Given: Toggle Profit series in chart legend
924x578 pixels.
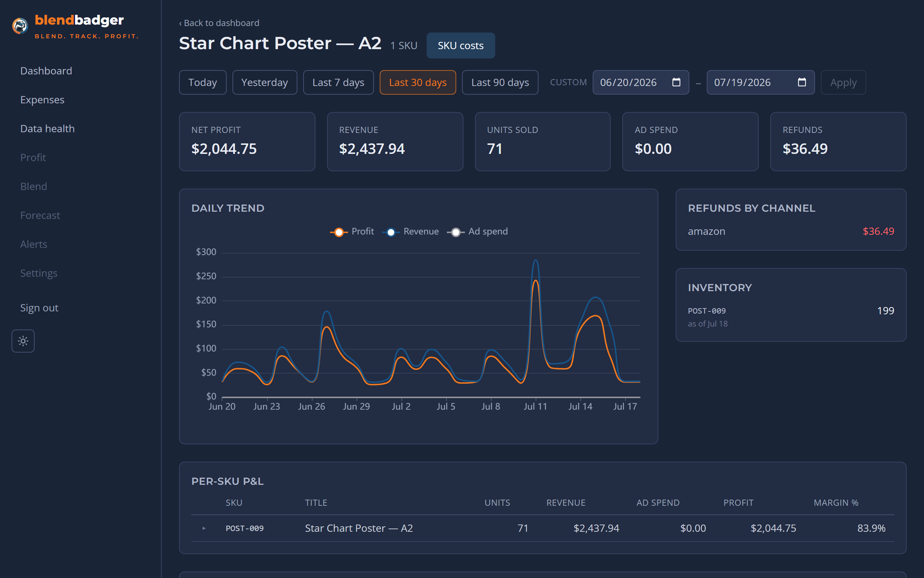Looking at the screenshot, I should pyautogui.click(x=352, y=232).
